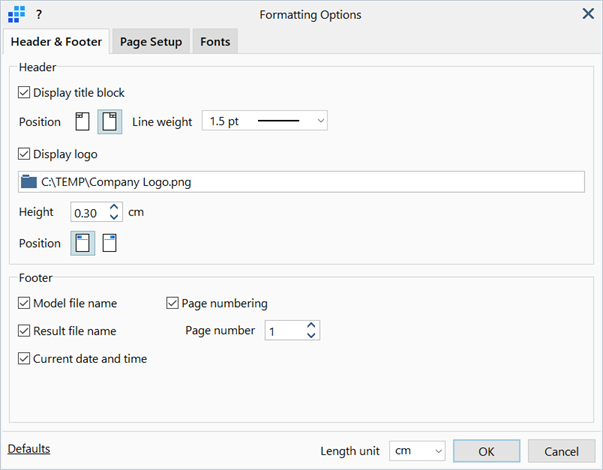Viewport: 603px width, 470px height.
Task: Select left logo position icon
Action: (x=82, y=243)
